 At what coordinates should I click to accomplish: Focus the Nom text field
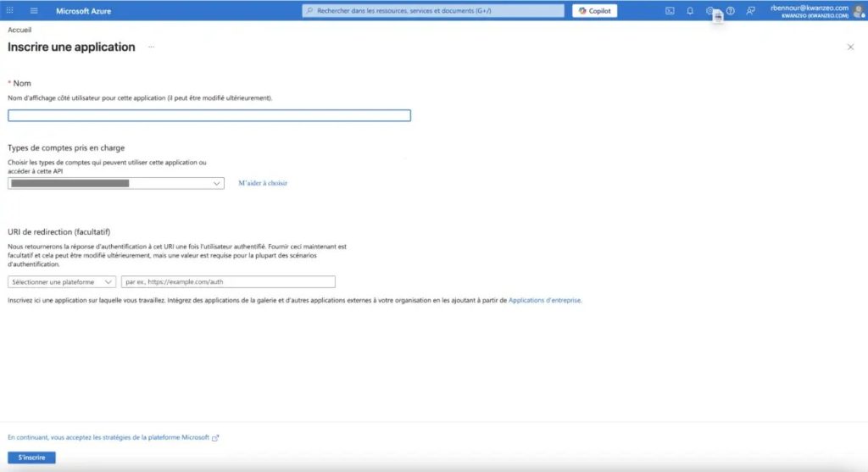[209, 115]
